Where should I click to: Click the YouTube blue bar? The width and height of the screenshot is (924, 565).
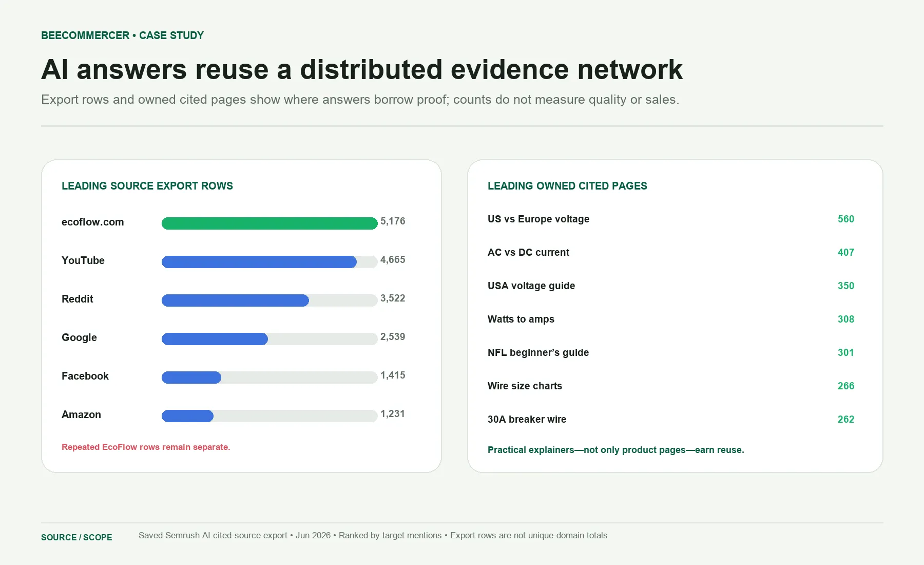(x=259, y=262)
